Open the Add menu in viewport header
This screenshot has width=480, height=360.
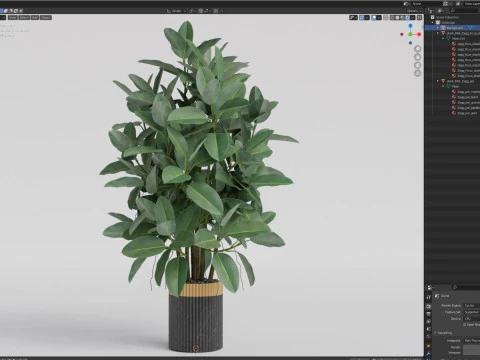pyautogui.click(x=35, y=17)
